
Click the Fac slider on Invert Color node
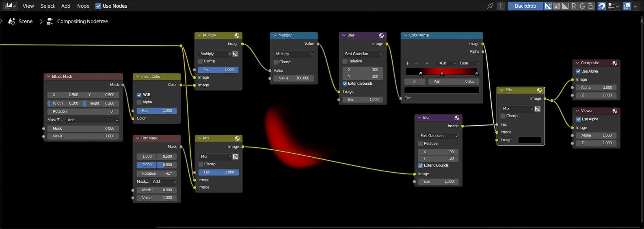(x=157, y=111)
